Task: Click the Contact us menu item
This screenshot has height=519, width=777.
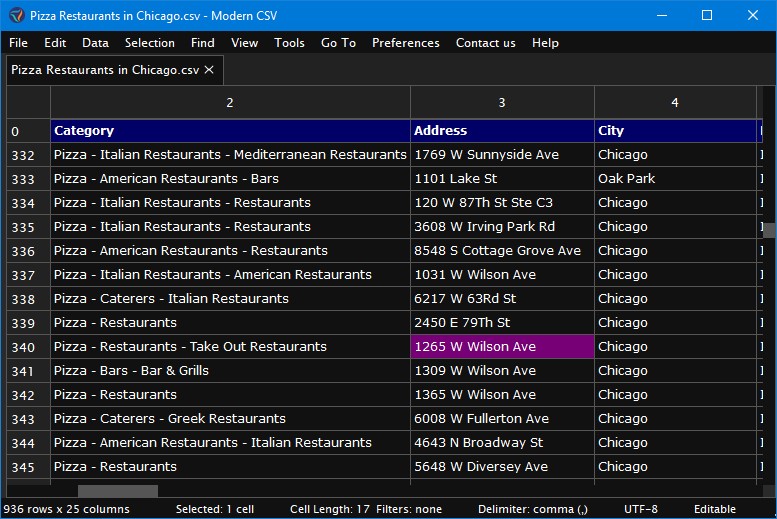Action: [x=486, y=43]
